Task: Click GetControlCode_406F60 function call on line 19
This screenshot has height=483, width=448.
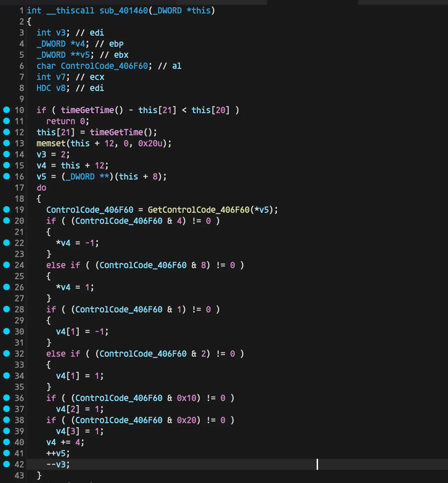Action: click(198, 210)
